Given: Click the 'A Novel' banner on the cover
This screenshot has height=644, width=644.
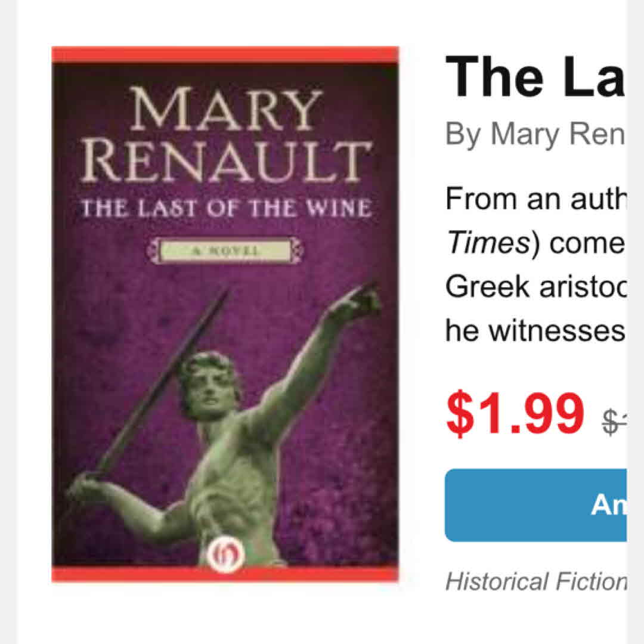Looking at the screenshot, I should [226, 250].
